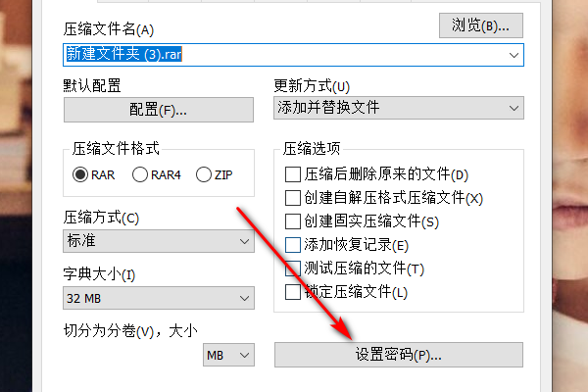
Task: Expand the archive name history dropdown arrow
Action: (514, 55)
